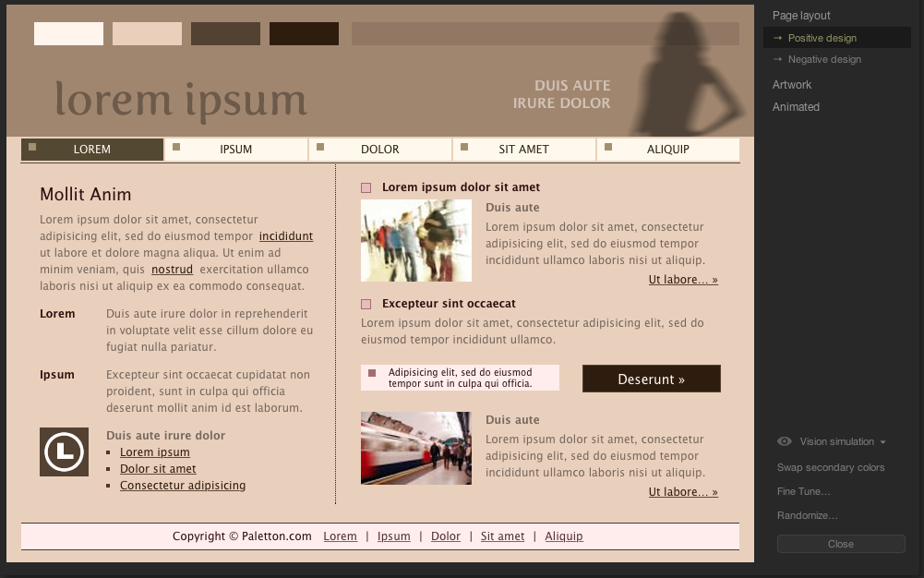Click the lightest cream color swatch

click(x=68, y=34)
